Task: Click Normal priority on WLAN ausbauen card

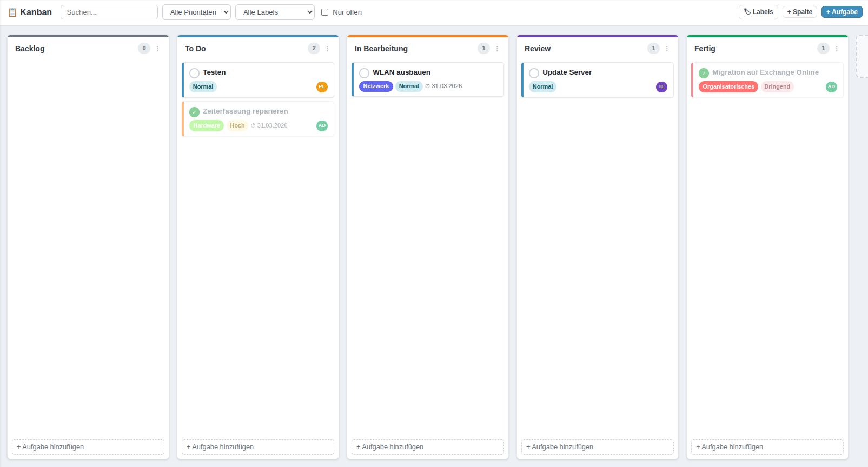Action: click(x=409, y=86)
